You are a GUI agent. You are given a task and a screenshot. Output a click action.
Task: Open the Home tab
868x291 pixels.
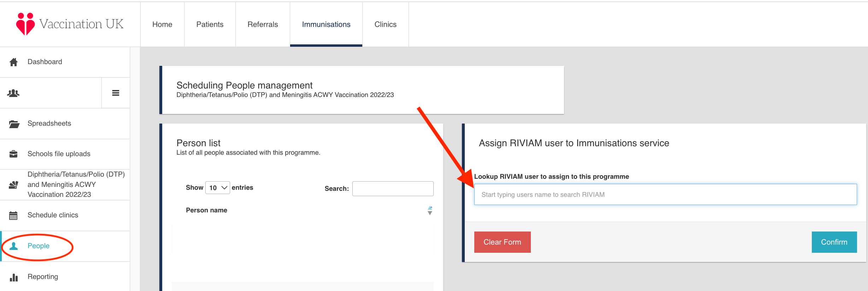pyautogui.click(x=162, y=24)
